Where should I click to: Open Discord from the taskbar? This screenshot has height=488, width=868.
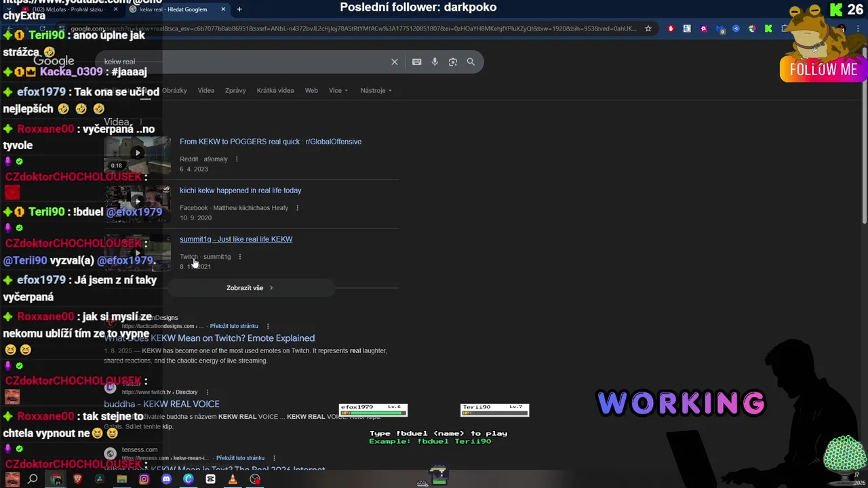166,479
